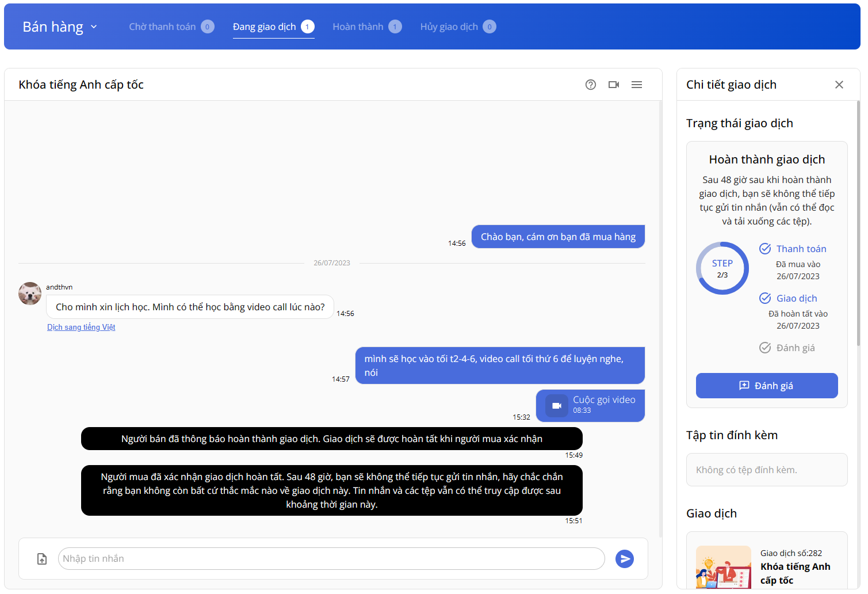Click the Giao dịch check circle icon

tap(765, 298)
